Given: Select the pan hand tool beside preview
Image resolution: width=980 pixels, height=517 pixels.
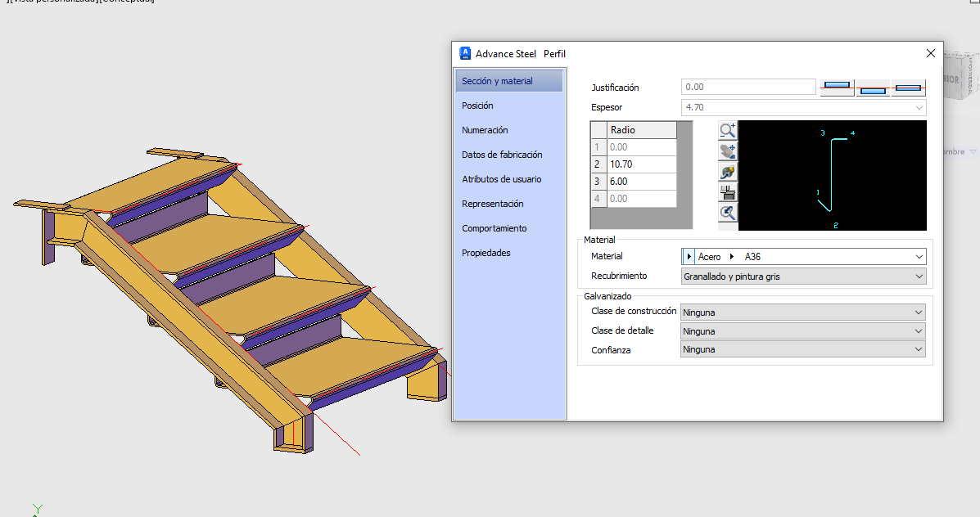Looking at the screenshot, I should (x=728, y=151).
